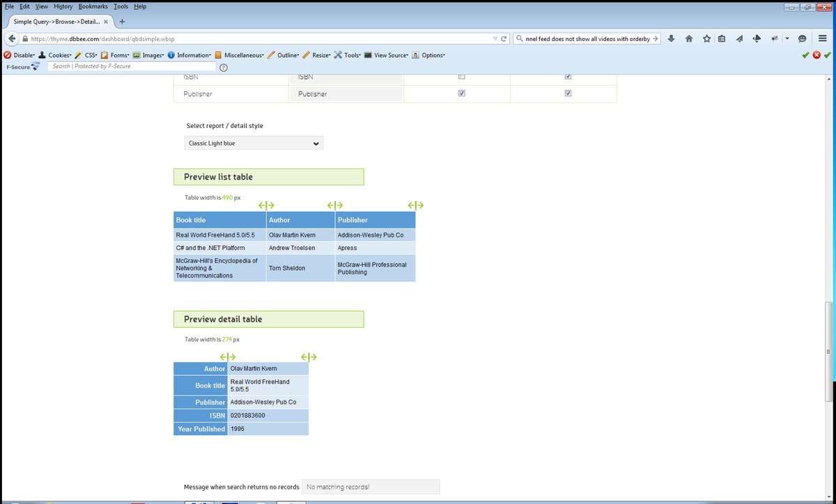Screen dimensions: 836x504
Task: Switch to the Simple Query->Browse->Detail tab
Action: tap(56, 21)
